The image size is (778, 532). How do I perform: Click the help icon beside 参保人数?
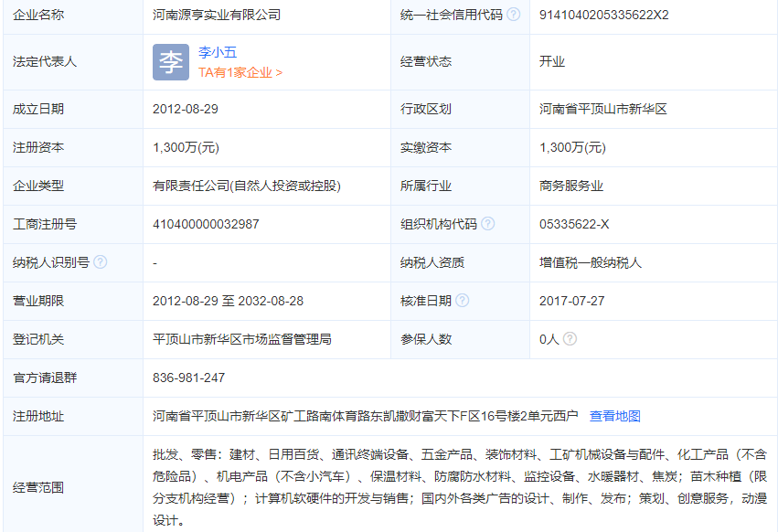click(571, 338)
